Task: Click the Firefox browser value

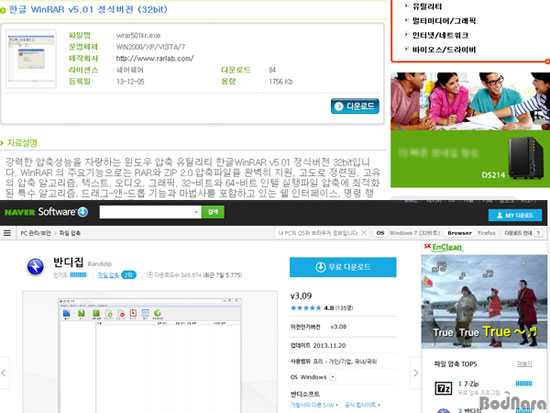Action: click(x=487, y=233)
